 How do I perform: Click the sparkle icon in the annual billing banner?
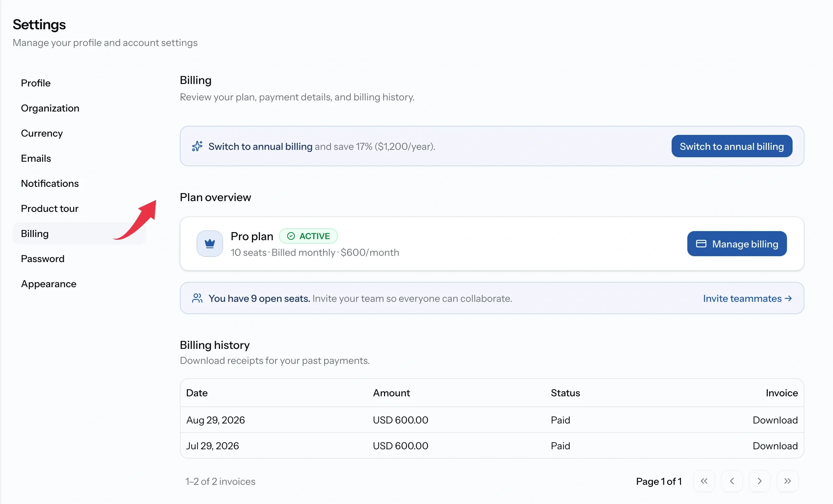(x=197, y=146)
